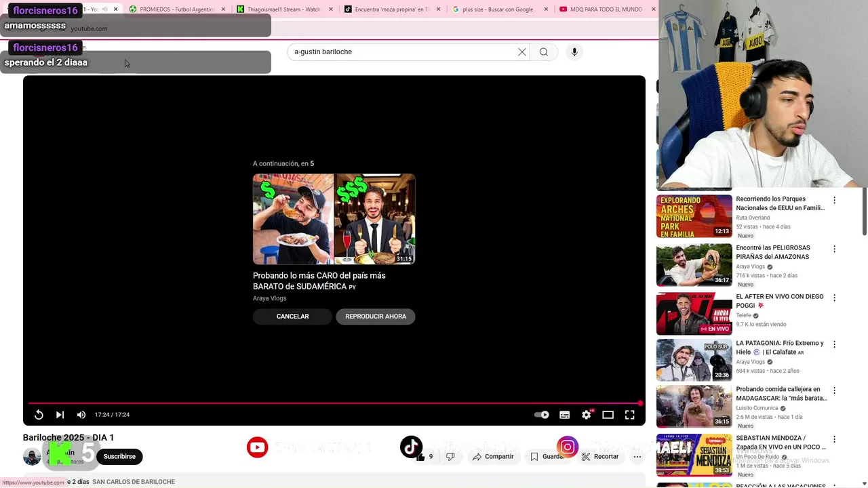Click 'Probando lo más CARO' title in player
This screenshot has height=488, width=868.
click(319, 281)
